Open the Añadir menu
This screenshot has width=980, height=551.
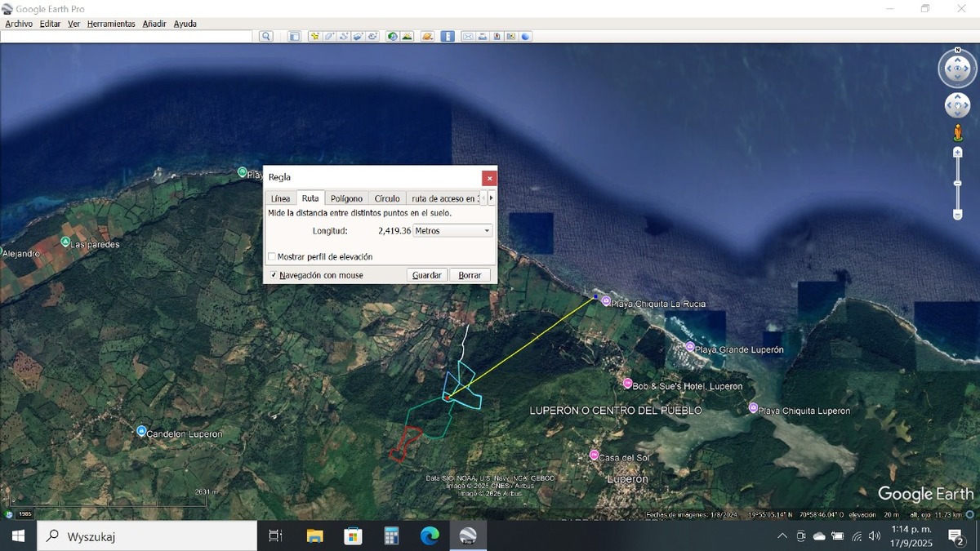coord(154,24)
